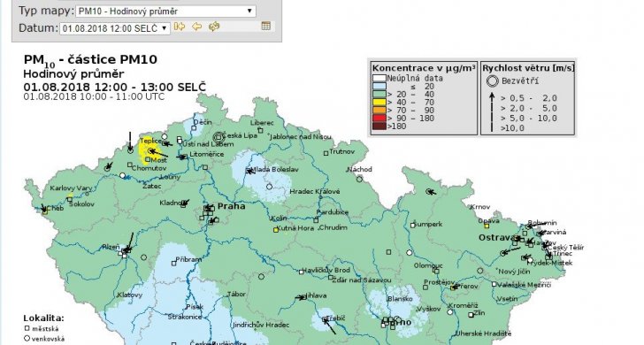Click the Tábor label
The image size is (644, 345).
tap(236, 294)
